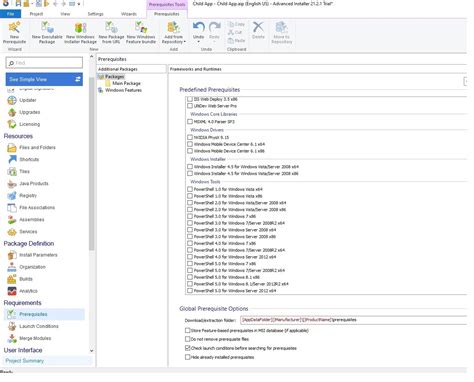Switch to the View ribbon tab
The height and width of the screenshot is (382, 474).
(x=65, y=14)
